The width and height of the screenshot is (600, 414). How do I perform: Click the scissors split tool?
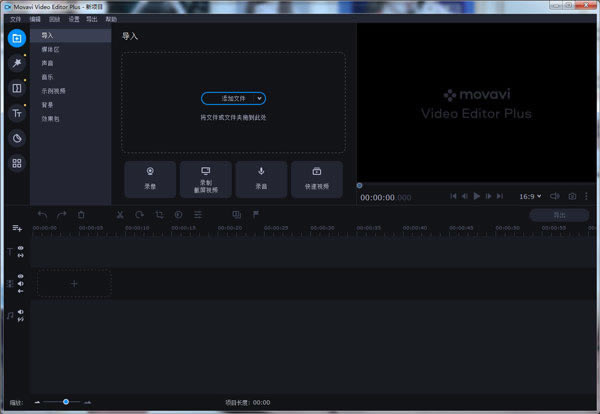click(x=119, y=214)
